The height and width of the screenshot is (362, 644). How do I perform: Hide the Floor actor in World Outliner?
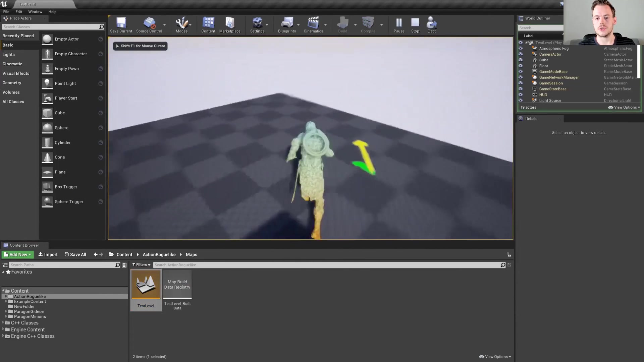pyautogui.click(x=521, y=66)
